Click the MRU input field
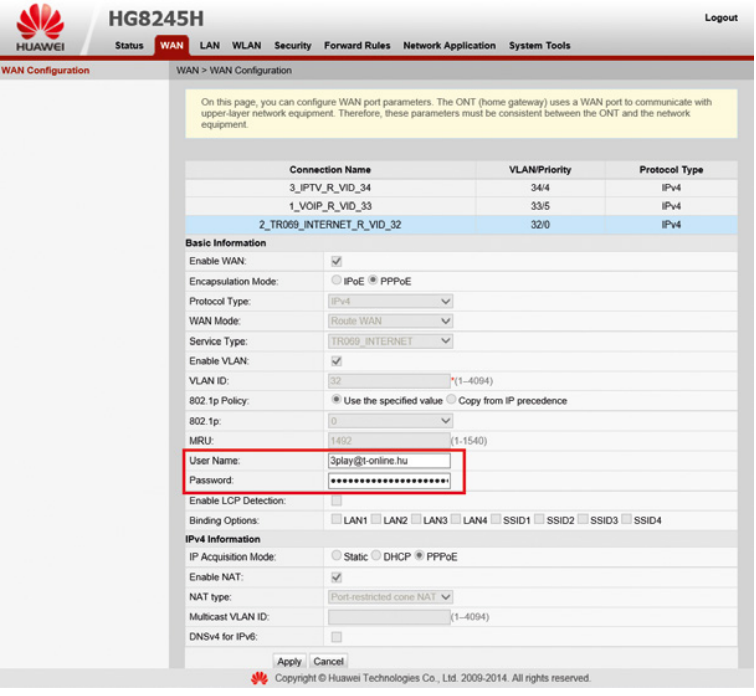 coord(389,441)
